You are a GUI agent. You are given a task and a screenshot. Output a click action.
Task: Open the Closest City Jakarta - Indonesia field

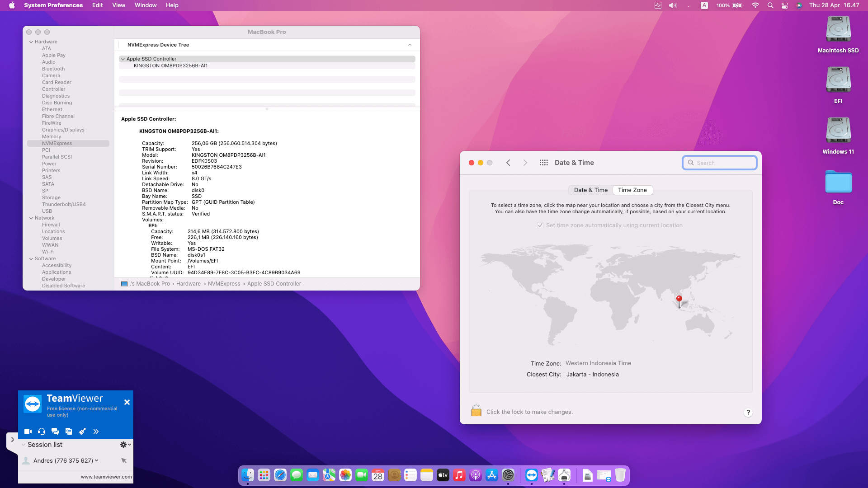[x=592, y=375]
